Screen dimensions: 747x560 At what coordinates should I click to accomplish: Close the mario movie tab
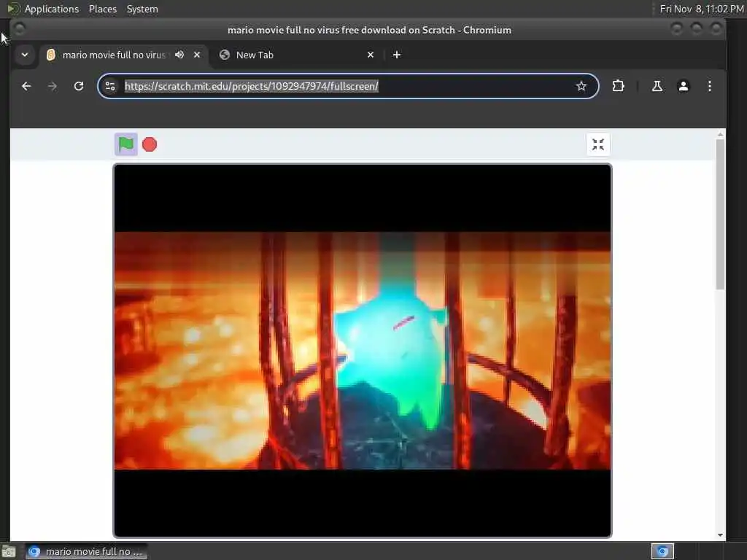pos(197,55)
